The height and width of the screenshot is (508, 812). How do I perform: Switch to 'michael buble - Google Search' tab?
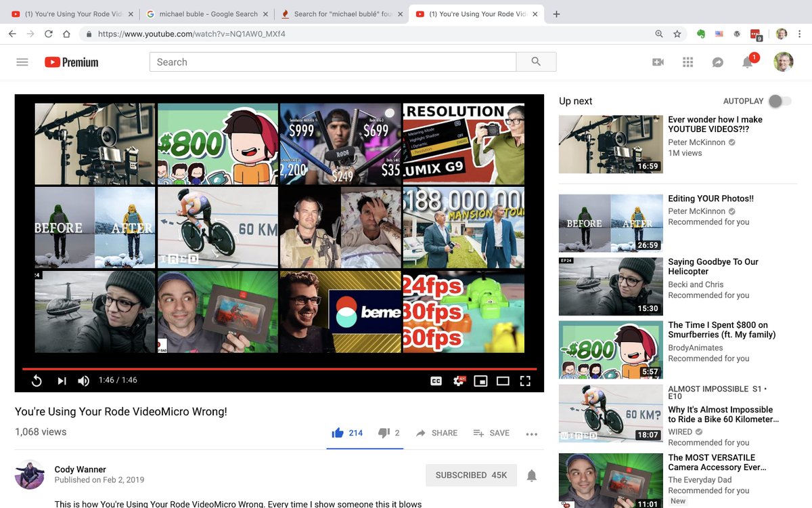(206, 14)
